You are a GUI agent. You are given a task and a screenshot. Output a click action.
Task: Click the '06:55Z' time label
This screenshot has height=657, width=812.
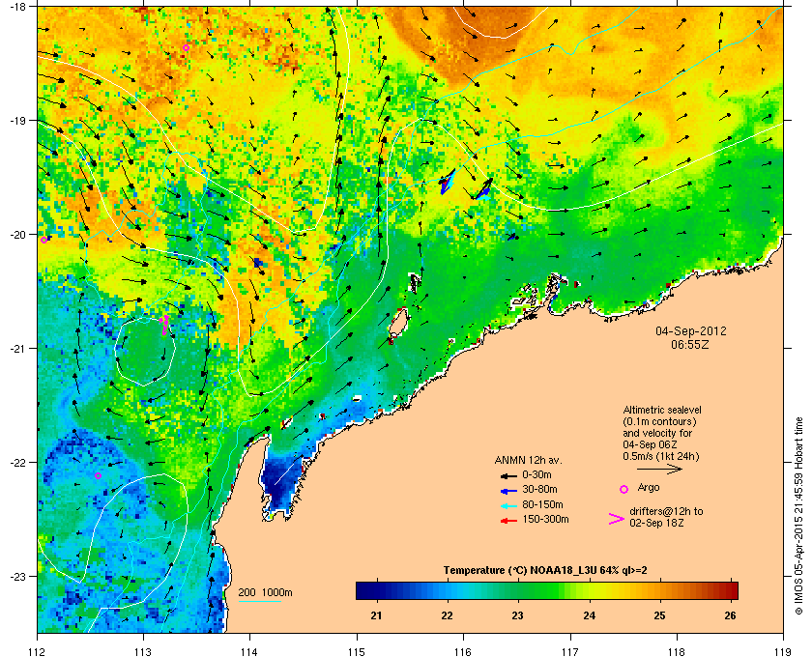point(690,344)
